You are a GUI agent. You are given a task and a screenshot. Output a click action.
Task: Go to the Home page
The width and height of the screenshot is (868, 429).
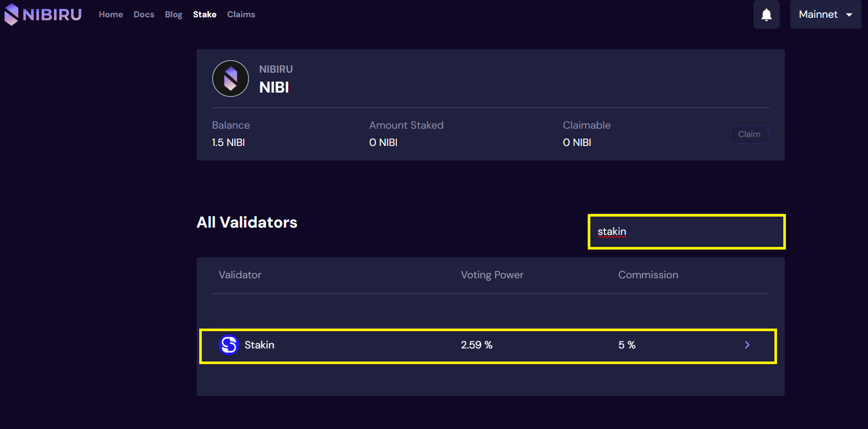tap(111, 15)
